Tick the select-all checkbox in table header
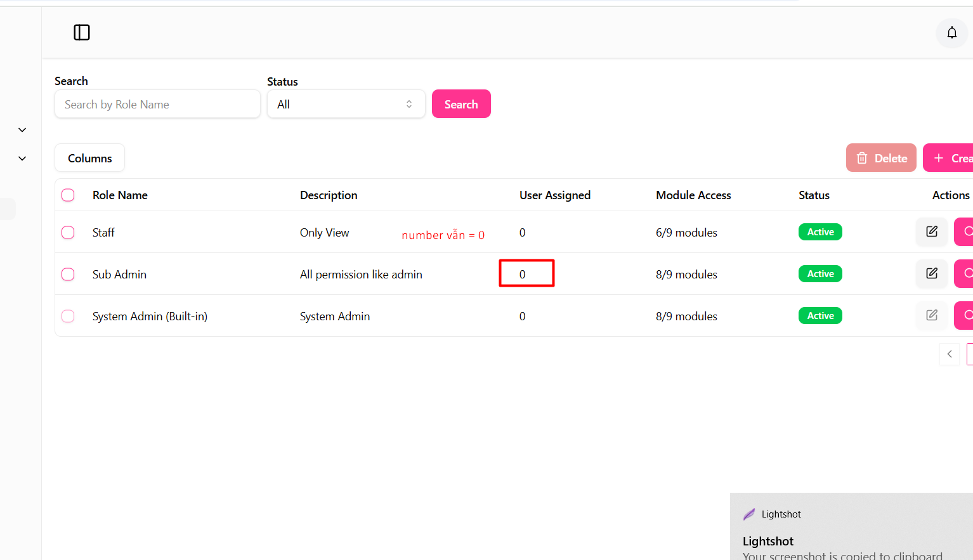The width and height of the screenshot is (973, 560). click(x=68, y=195)
